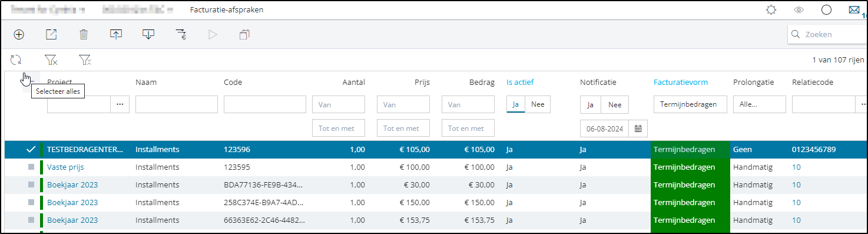
Task: Open selected record with the open icon
Action: click(51, 34)
